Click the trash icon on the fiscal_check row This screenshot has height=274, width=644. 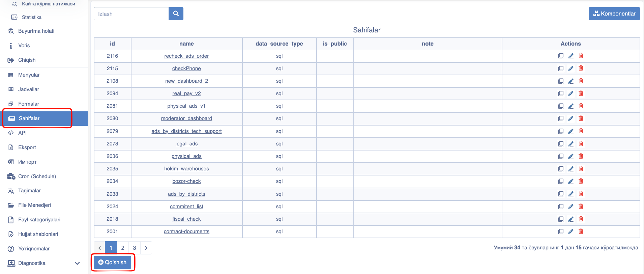coord(581,219)
